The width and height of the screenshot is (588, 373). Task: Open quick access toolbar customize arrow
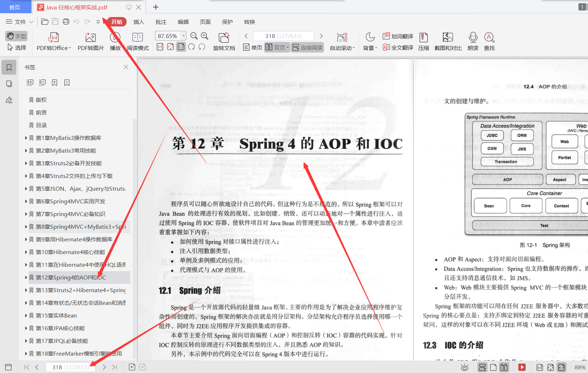coord(98,22)
